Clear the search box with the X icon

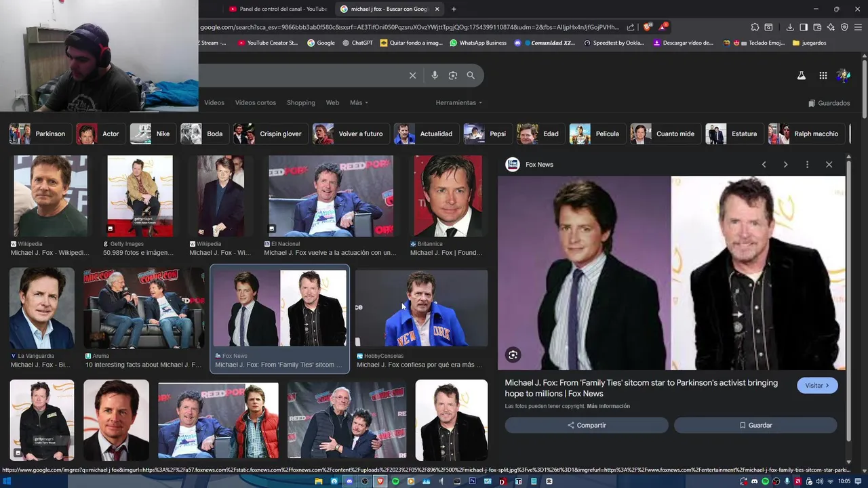(412, 75)
